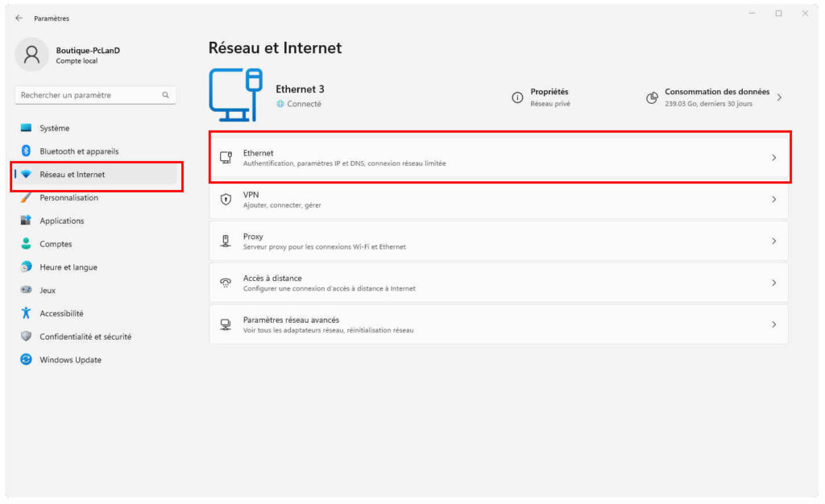825x504 pixels.
Task: Click the Windows Update refresh icon
Action: (26, 359)
